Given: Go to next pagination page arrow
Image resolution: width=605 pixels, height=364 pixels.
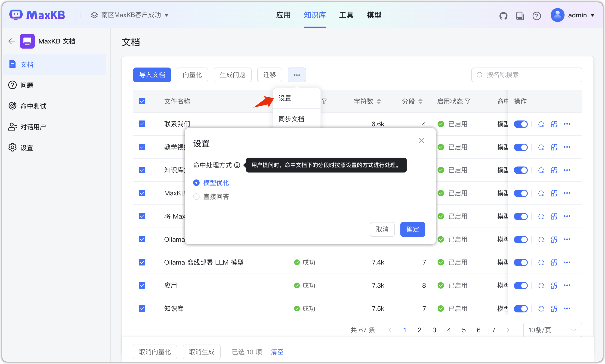Looking at the screenshot, I should click(x=508, y=330).
